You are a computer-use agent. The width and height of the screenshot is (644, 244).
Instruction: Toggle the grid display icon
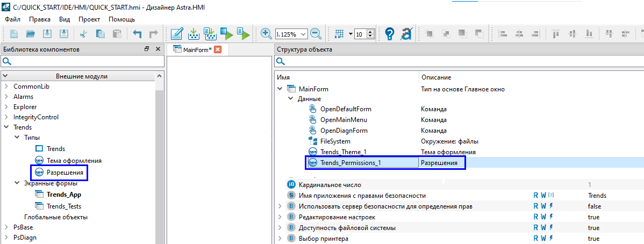coord(339,34)
